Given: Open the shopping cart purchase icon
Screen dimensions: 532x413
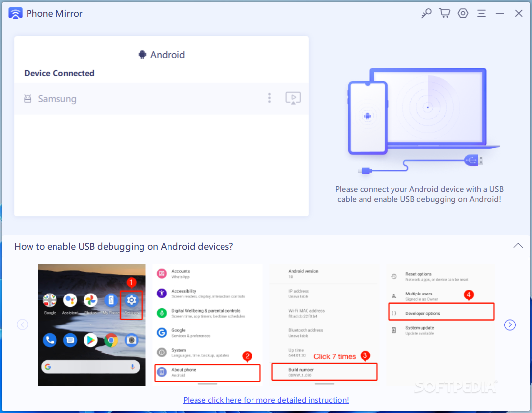Looking at the screenshot, I should pyautogui.click(x=445, y=13).
